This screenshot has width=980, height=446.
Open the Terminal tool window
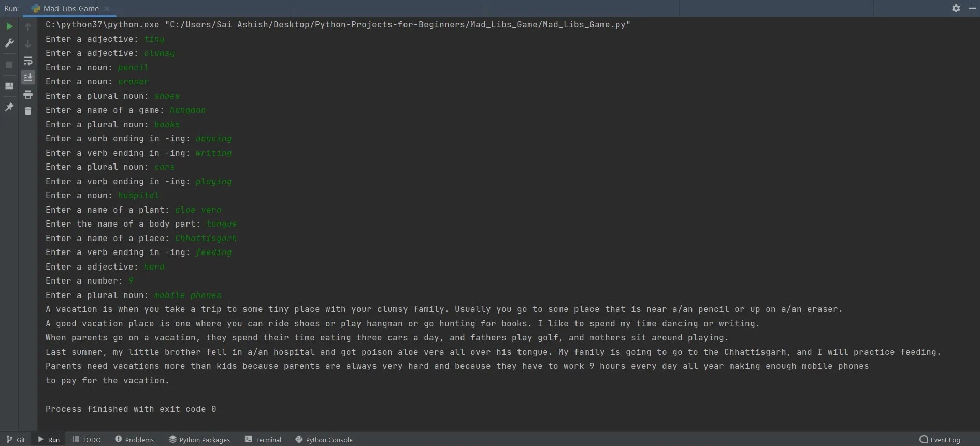pyautogui.click(x=263, y=440)
